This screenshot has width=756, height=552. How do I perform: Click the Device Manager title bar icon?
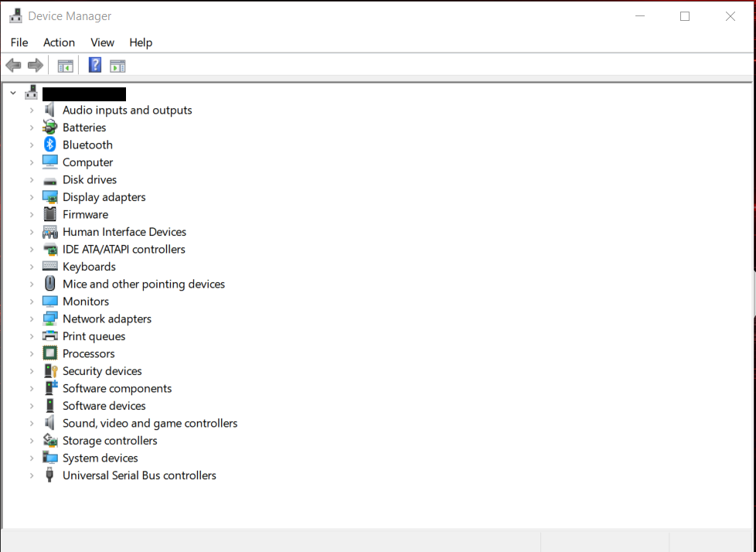(x=16, y=16)
